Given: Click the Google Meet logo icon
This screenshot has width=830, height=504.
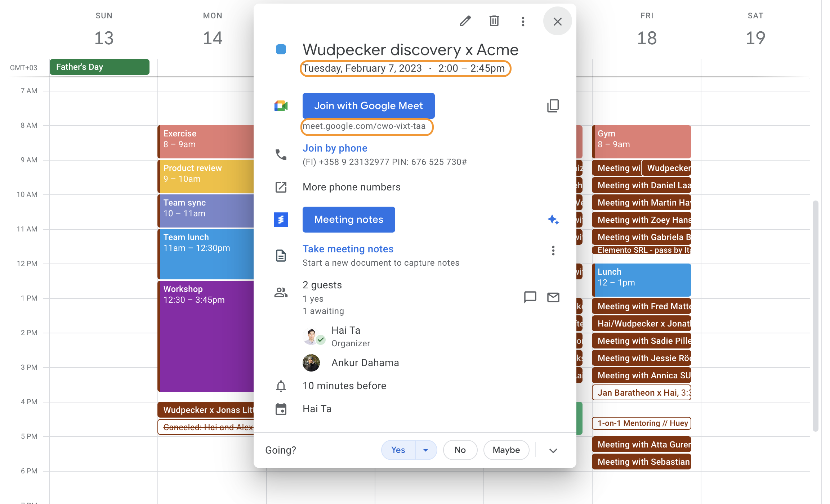Looking at the screenshot, I should pos(281,106).
